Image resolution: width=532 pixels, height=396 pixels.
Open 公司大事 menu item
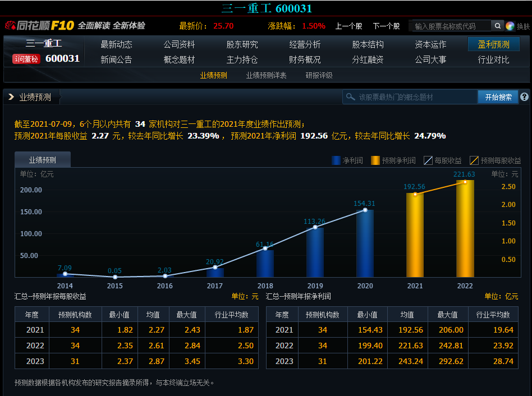[x=430, y=59]
